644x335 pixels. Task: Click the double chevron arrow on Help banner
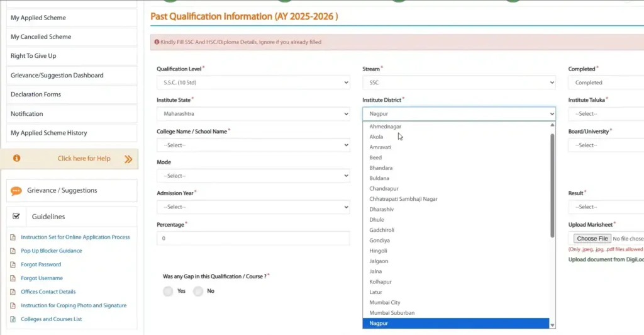(128, 159)
